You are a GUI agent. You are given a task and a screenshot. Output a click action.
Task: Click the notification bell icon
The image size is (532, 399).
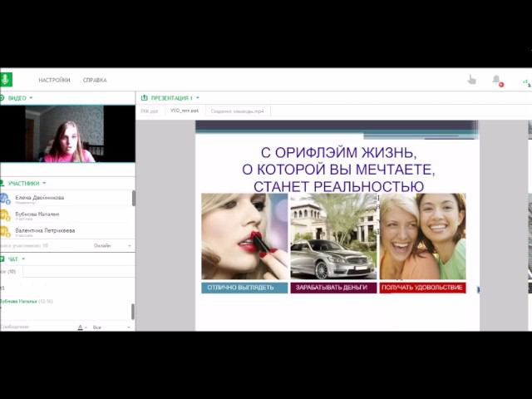497,81
